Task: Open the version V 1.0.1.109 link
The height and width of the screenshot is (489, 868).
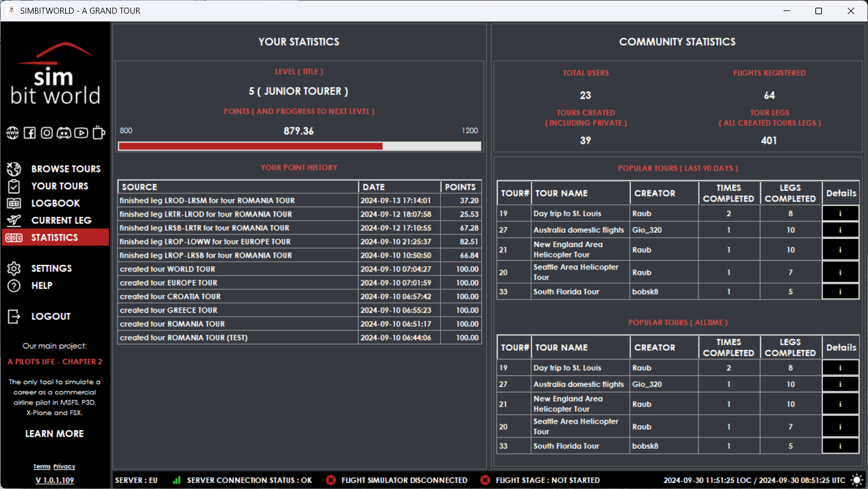Action: tap(54, 480)
